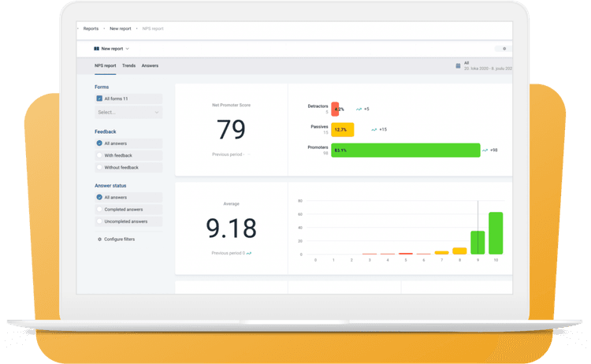
Task: Select Uncompleted answers radio option
Action: [x=99, y=221]
